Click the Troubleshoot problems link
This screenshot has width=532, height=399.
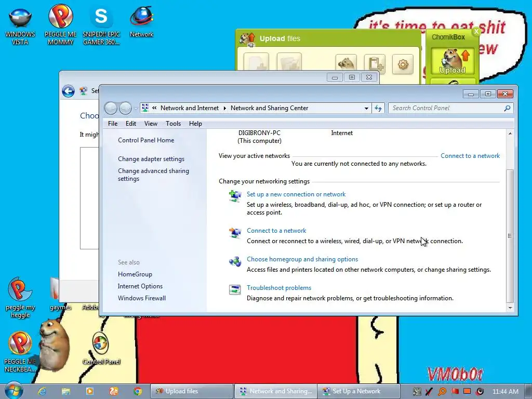tap(279, 288)
